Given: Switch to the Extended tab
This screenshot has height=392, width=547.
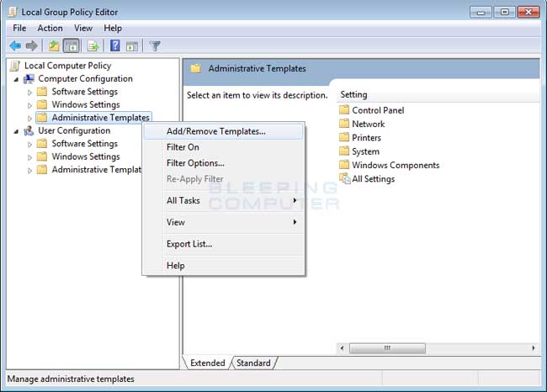Looking at the screenshot, I should pyautogui.click(x=207, y=363).
